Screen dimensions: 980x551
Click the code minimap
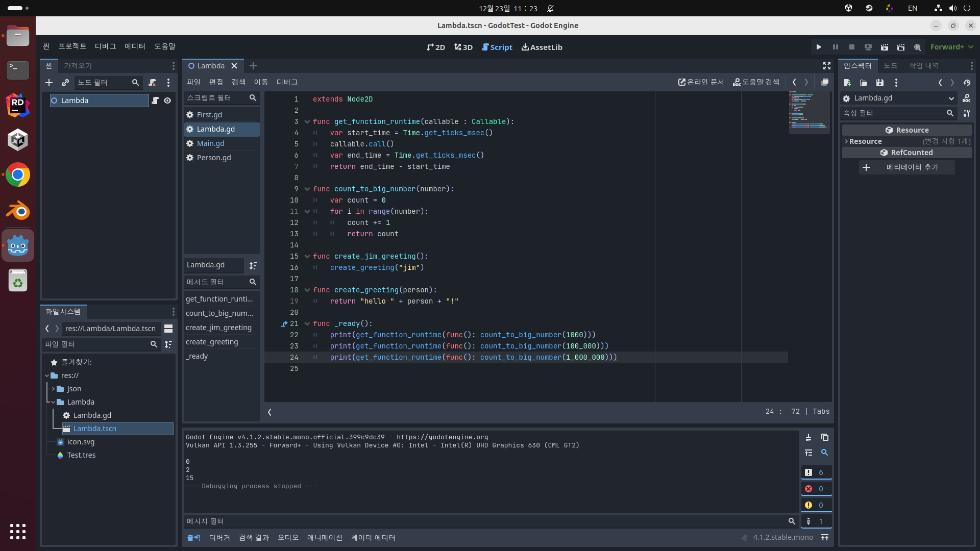coord(810,113)
